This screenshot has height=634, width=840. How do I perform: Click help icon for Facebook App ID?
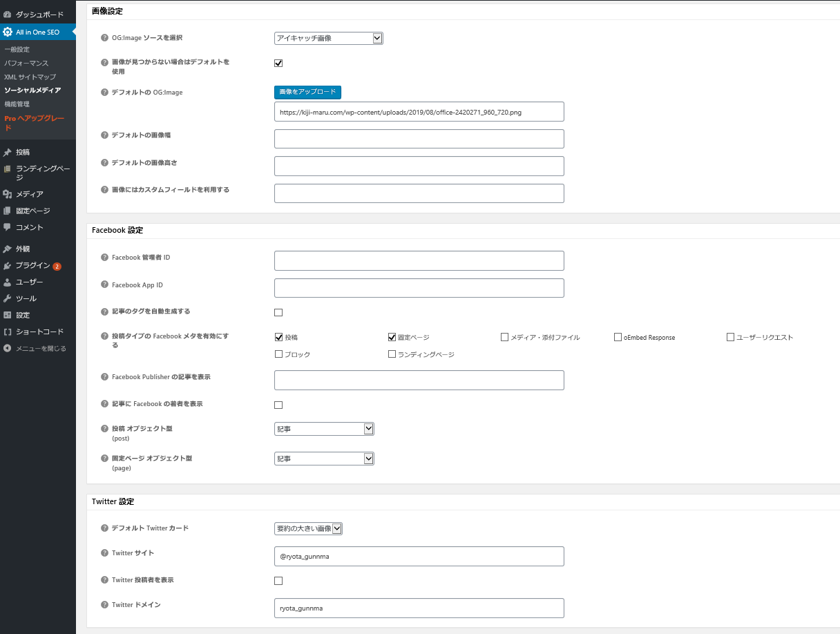coord(105,285)
